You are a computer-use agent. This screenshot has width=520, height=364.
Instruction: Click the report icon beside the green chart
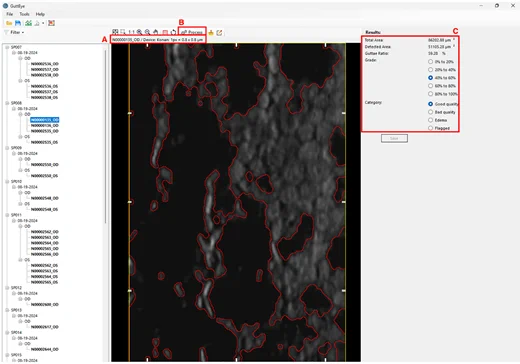click(x=37, y=23)
